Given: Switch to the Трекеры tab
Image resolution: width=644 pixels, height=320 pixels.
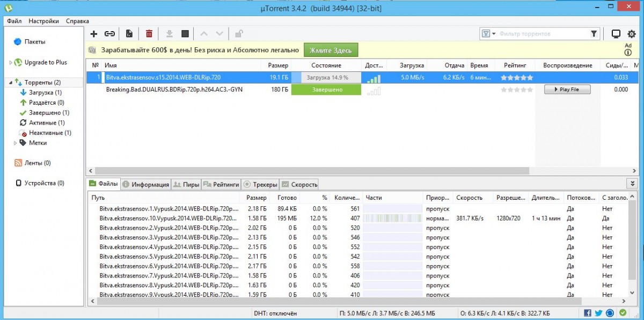Looking at the screenshot, I should [x=260, y=184].
